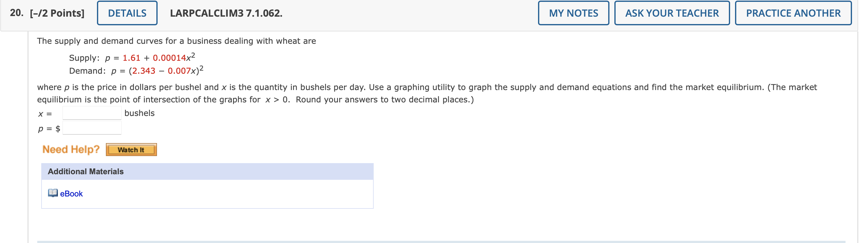Click the red 0.007 coefficient
The width and height of the screenshot is (868, 243).
pyautogui.click(x=179, y=71)
